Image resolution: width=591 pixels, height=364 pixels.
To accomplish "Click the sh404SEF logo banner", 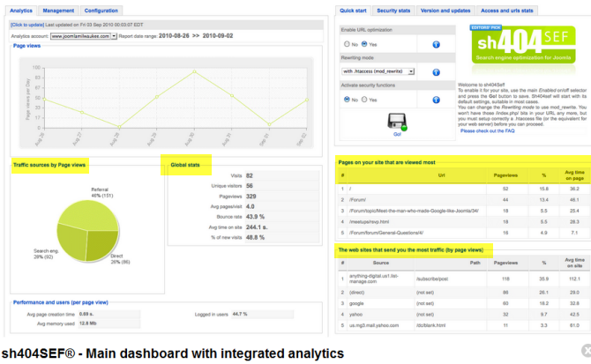I will pyautogui.click(x=524, y=44).
